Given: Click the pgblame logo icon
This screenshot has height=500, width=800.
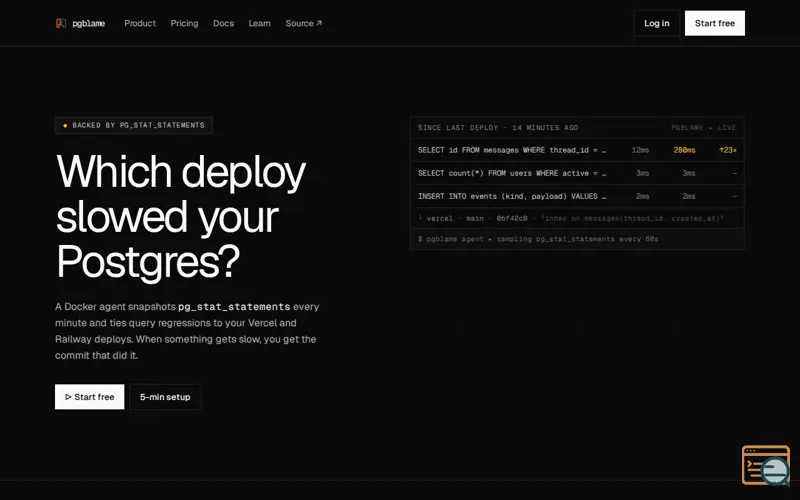Looking at the screenshot, I should [61, 23].
